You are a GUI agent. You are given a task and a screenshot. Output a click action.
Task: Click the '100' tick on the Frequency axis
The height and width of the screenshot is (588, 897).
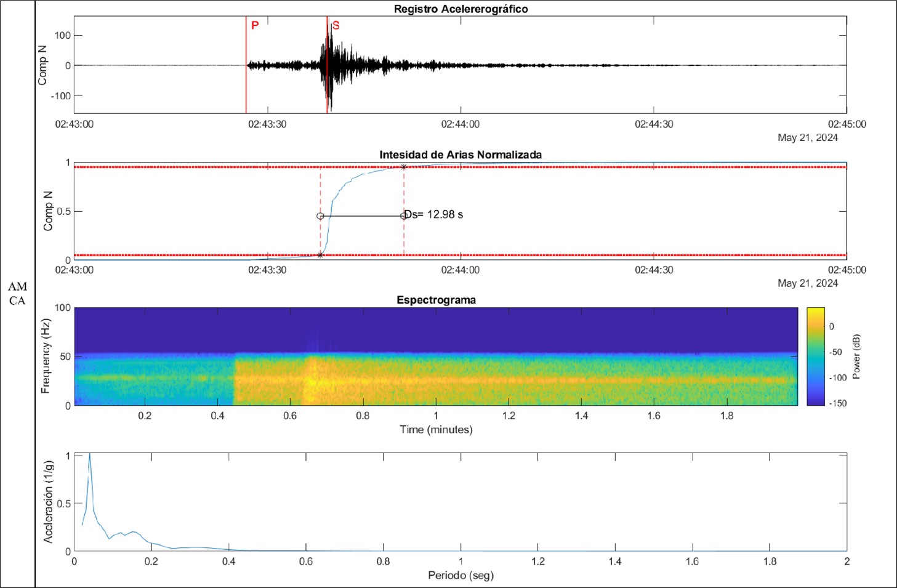(x=63, y=307)
